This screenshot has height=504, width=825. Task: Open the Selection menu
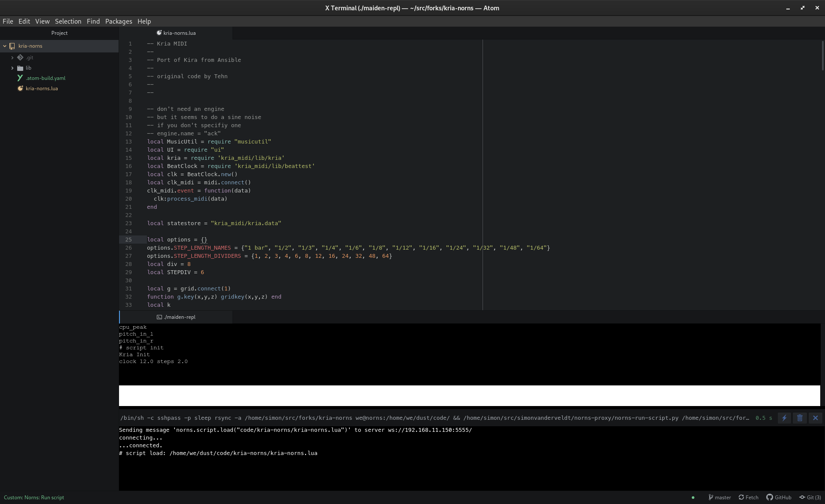tap(68, 21)
